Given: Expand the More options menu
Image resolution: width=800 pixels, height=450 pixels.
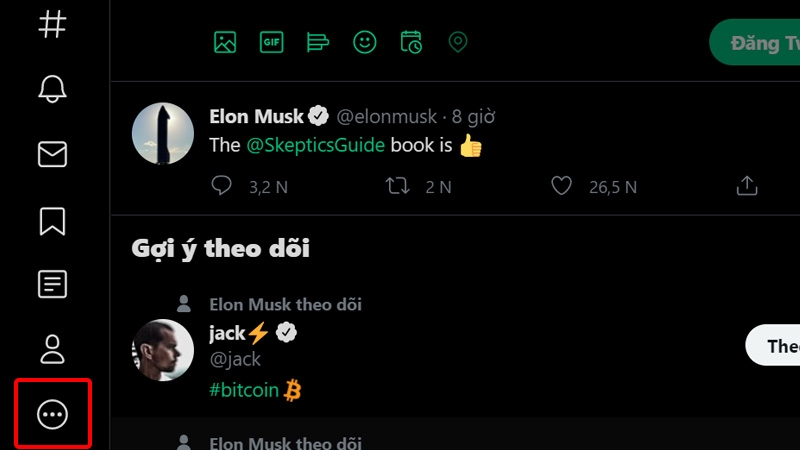Looking at the screenshot, I should 52,415.
